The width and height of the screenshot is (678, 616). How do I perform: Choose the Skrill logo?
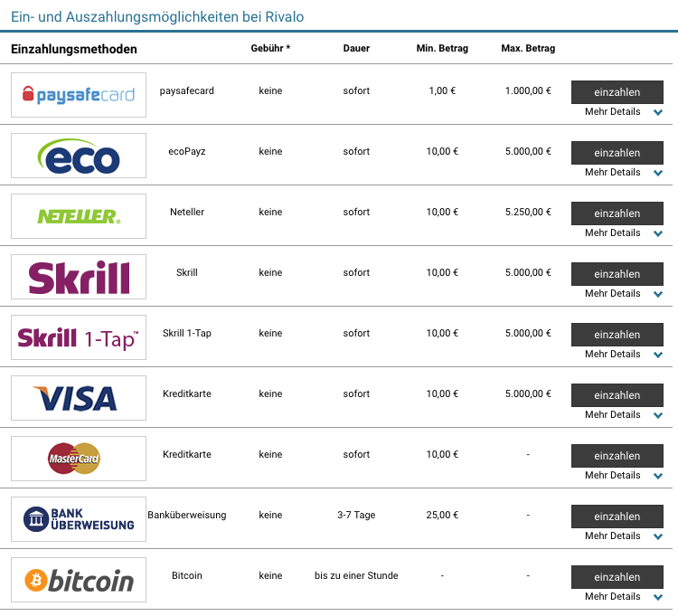pos(79,277)
